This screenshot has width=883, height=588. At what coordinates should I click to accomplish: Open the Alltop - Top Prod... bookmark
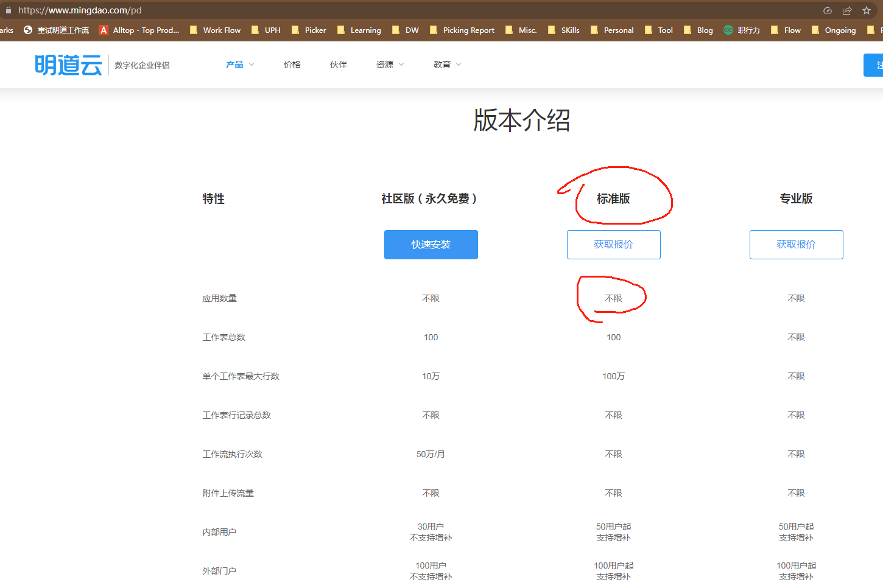139,30
